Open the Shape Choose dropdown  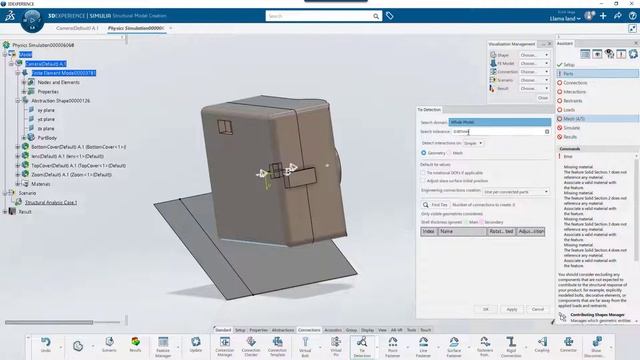[534, 55]
